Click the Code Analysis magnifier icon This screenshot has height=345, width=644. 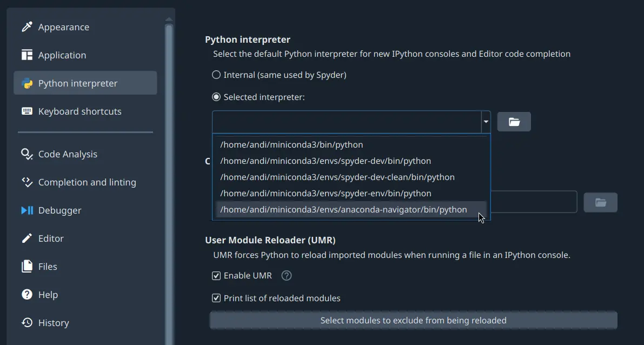coord(27,154)
